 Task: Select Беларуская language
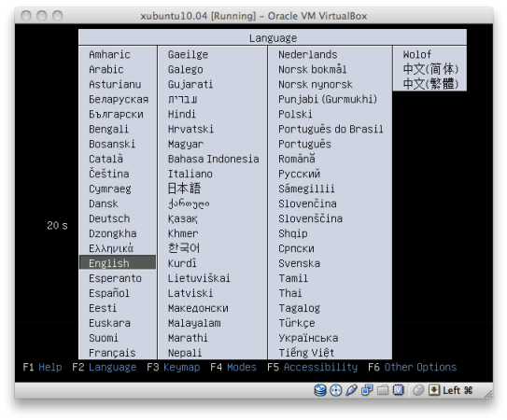(x=119, y=99)
